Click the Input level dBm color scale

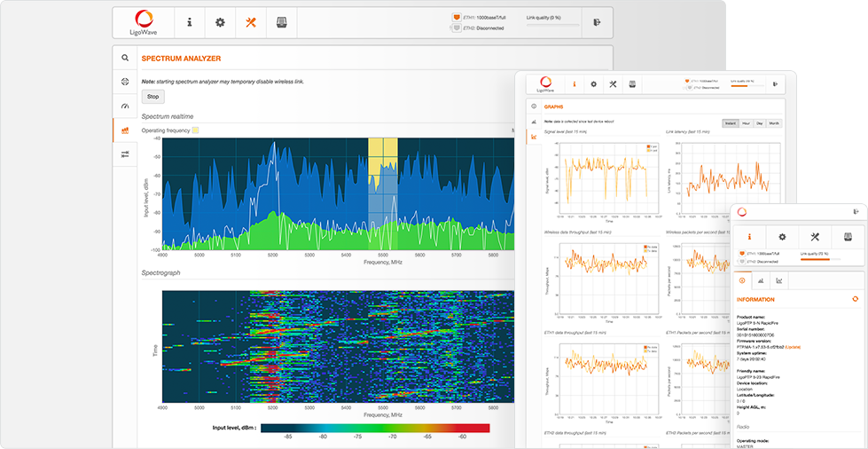(375, 428)
